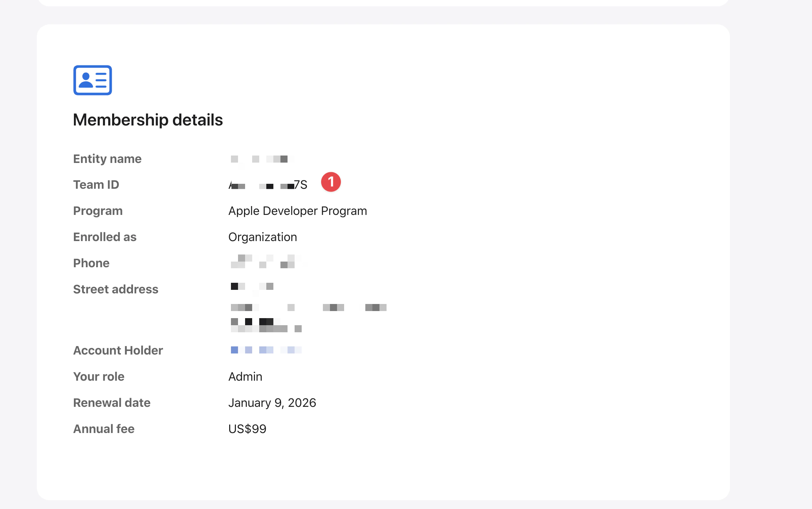Image resolution: width=812 pixels, height=509 pixels.
Task: Click the Team ID value ending in 7S
Action: point(268,185)
